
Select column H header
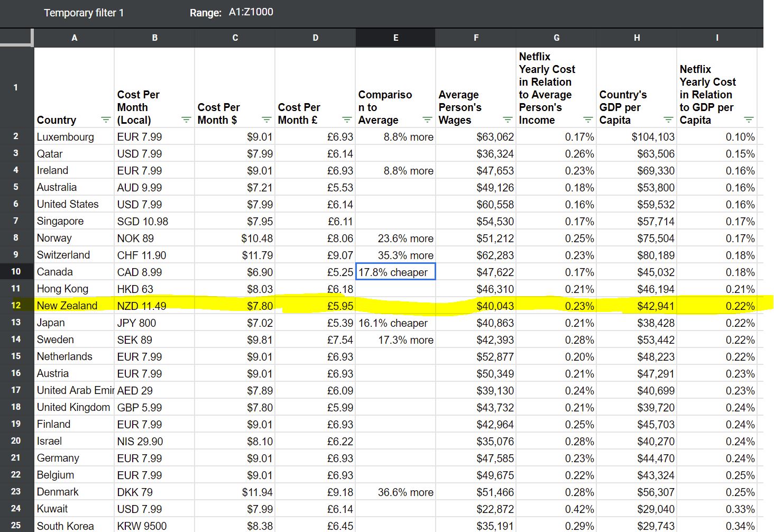pos(637,38)
